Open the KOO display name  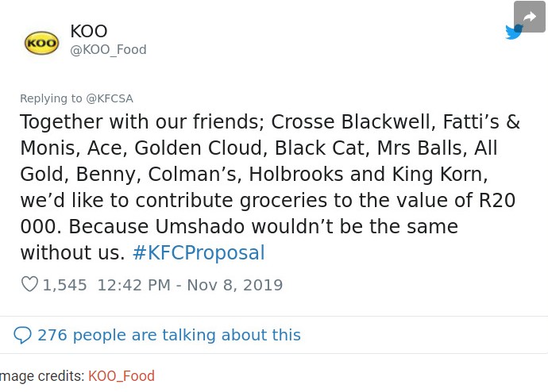click(89, 32)
